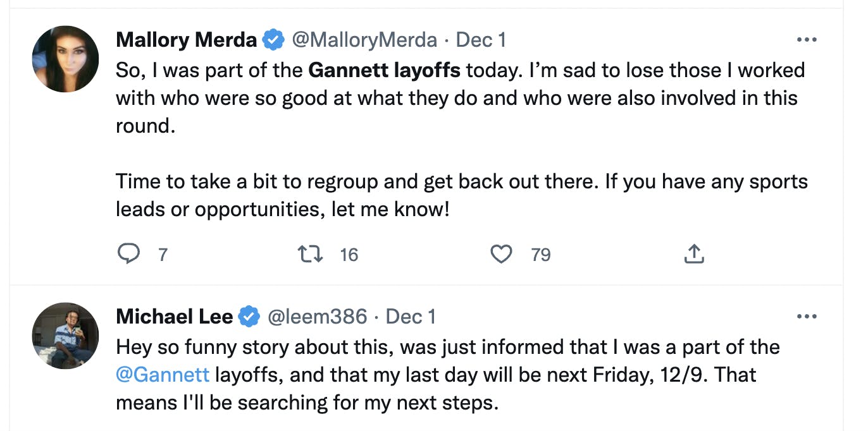Reply to Mallory Merda's tweet

point(128,254)
